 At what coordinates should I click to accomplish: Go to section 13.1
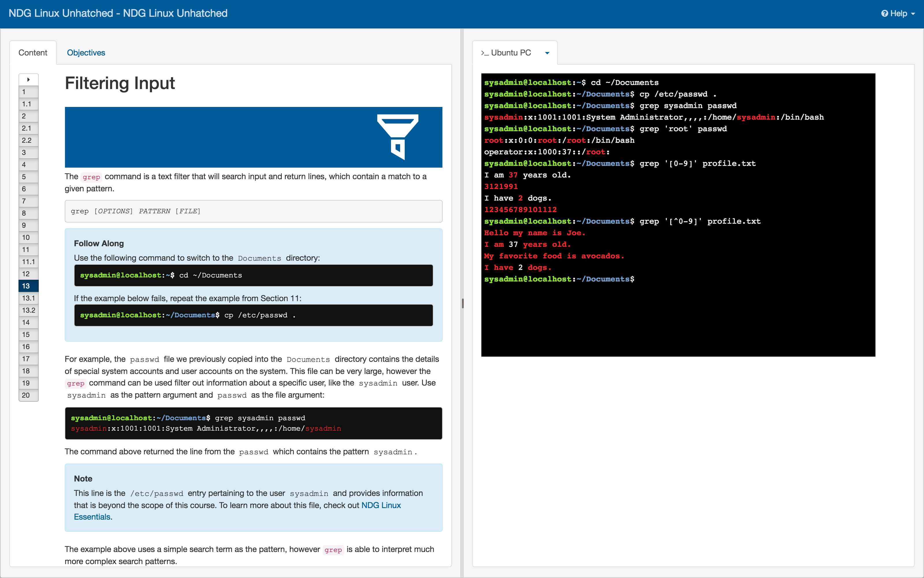(28, 298)
